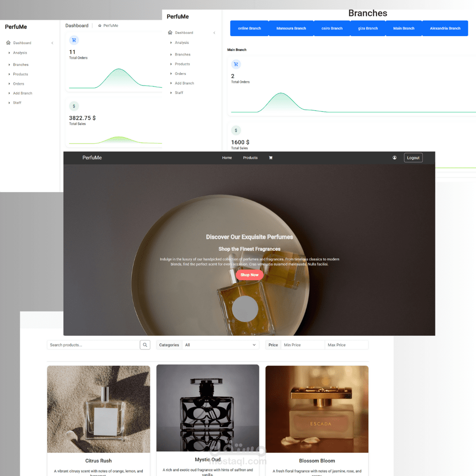Click PerfuMe breadcrumb link beside Dashboard title
The image size is (476, 476).
[x=111, y=26]
